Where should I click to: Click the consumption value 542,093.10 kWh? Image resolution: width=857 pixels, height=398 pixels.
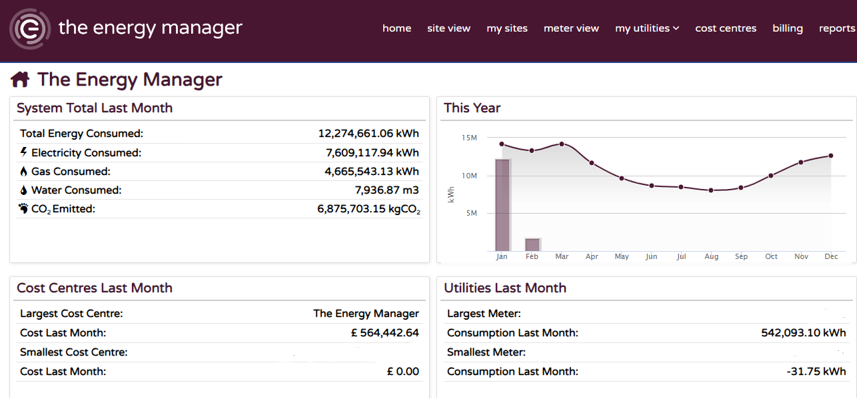(803, 333)
